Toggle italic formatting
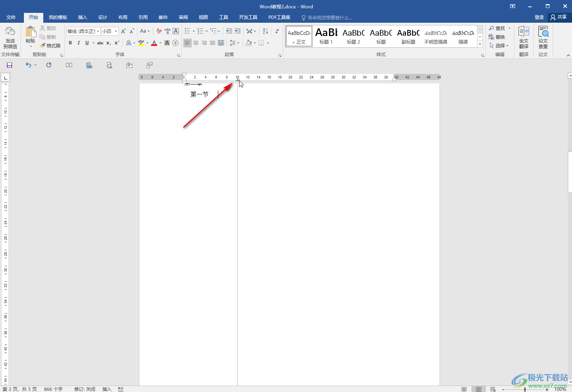572x392 pixels. 79,43
